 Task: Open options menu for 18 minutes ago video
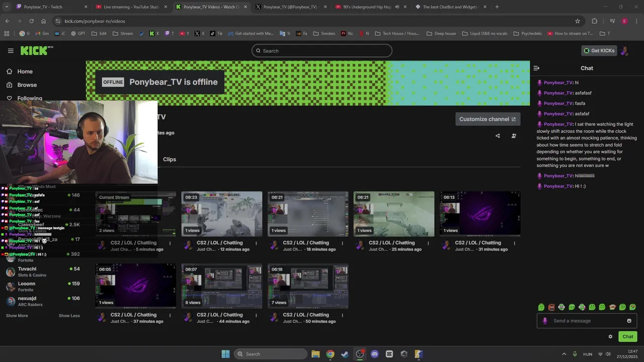click(x=342, y=243)
